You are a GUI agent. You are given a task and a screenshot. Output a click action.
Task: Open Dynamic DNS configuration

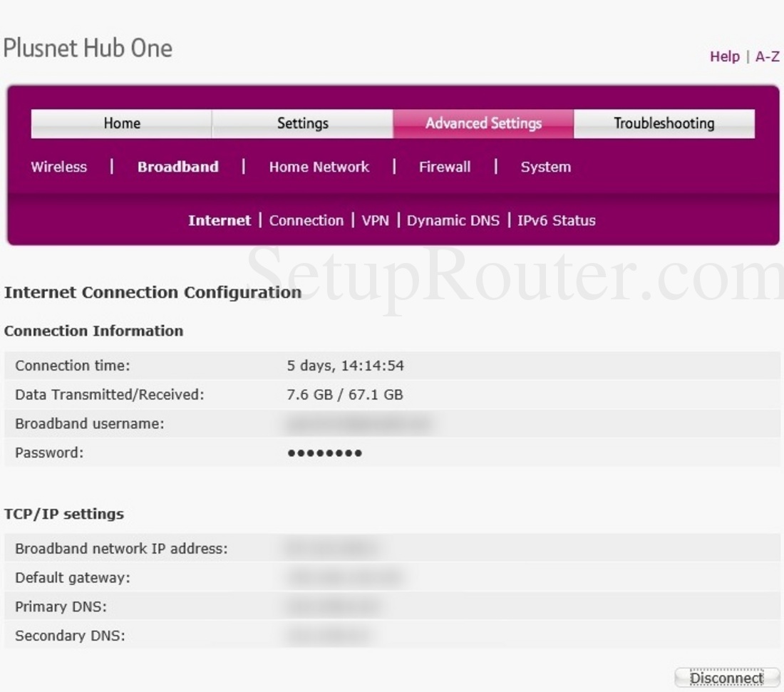[453, 220]
